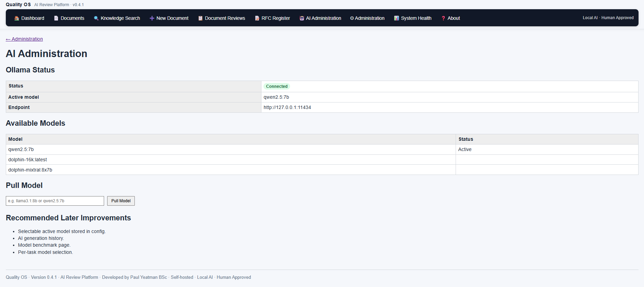Click the About question mark icon
644x287 pixels.
(x=443, y=18)
